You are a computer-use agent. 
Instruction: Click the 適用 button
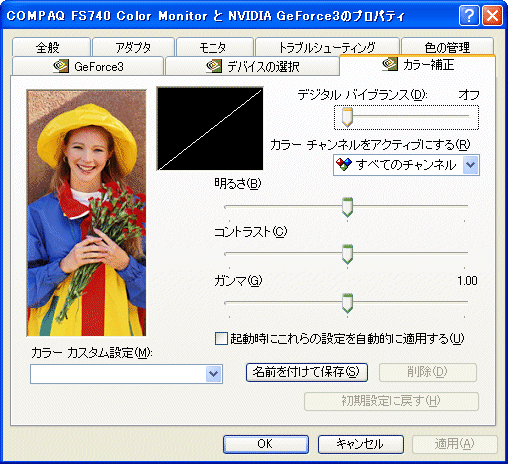tap(455, 444)
